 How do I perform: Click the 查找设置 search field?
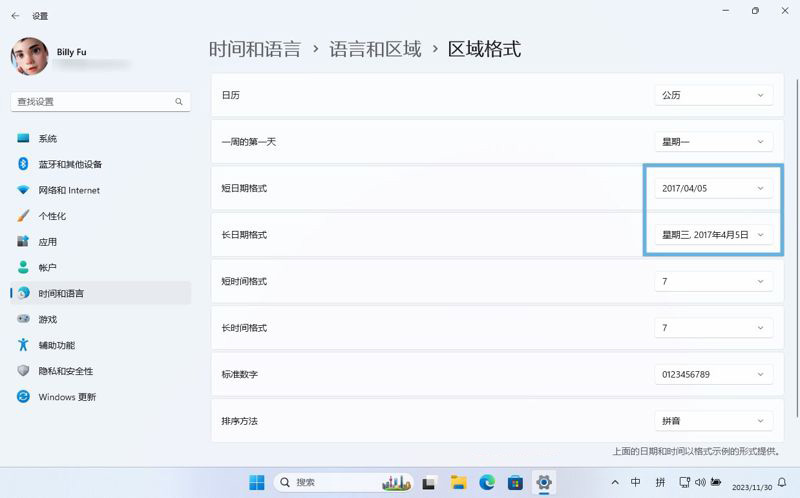tap(90, 102)
